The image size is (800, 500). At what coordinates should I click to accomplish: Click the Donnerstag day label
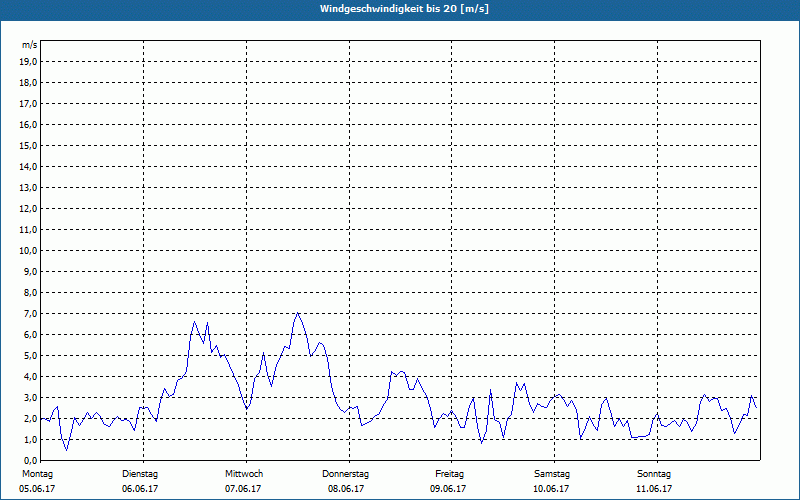coord(346,473)
